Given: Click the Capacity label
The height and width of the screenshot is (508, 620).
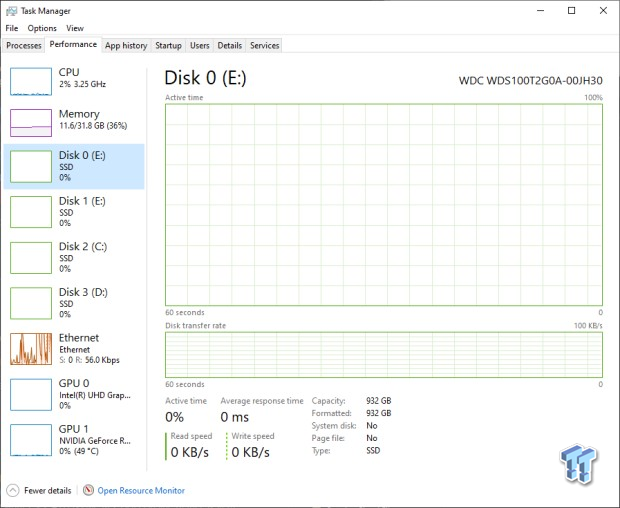Looking at the screenshot, I should tap(329, 401).
